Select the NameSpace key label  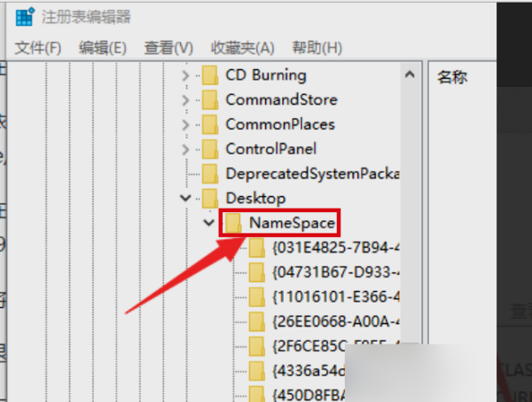coord(292,223)
